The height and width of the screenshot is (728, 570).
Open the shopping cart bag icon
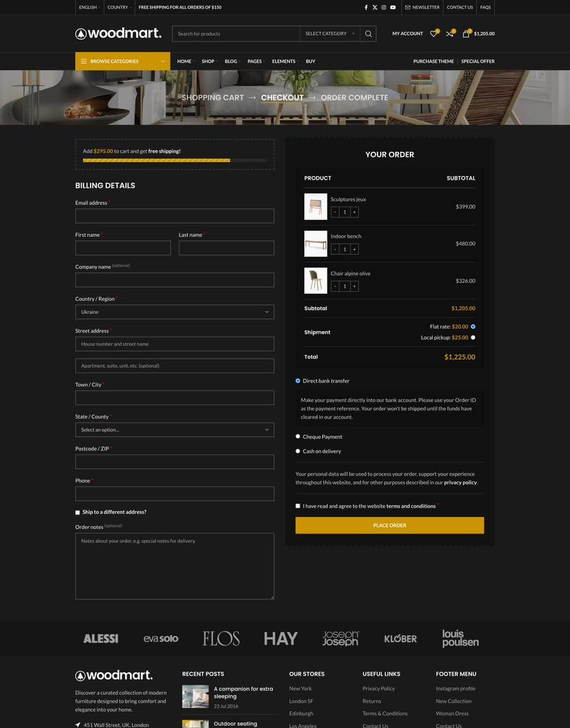pos(466,34)
